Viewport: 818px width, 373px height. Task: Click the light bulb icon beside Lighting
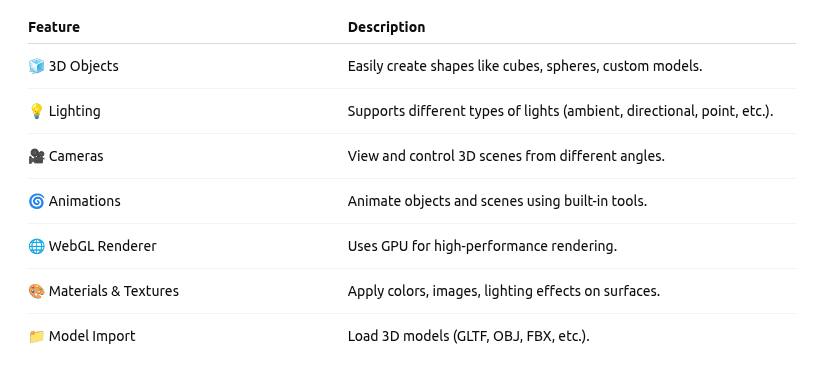tap(37, 111)
